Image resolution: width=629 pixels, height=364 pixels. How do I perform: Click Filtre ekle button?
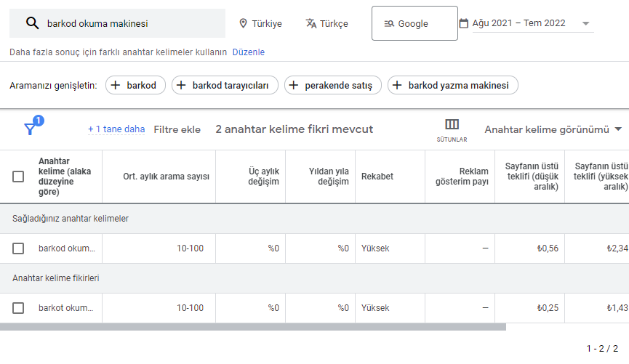pyautogui.click(x=177, y=129)
